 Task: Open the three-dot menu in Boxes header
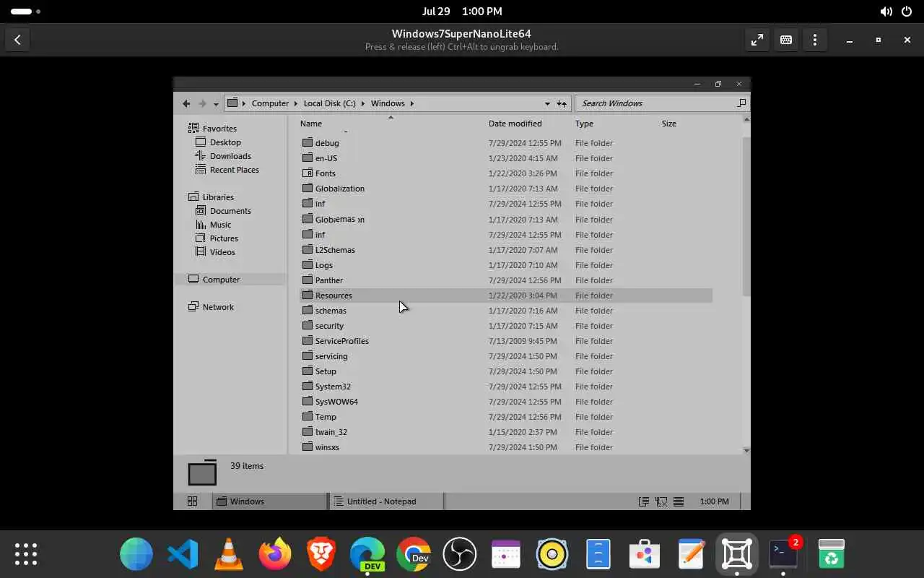click(x=815, y=40)
